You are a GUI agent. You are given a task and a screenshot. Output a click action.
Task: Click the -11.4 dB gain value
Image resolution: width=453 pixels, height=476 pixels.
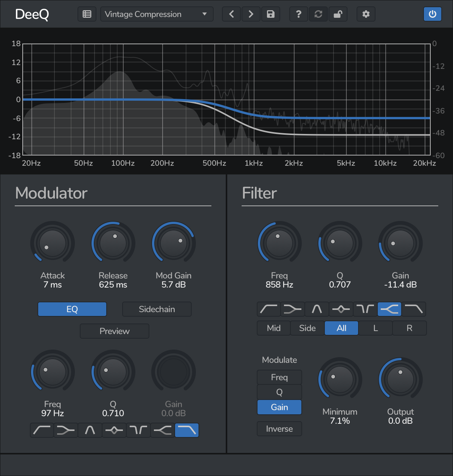point(400,285)
